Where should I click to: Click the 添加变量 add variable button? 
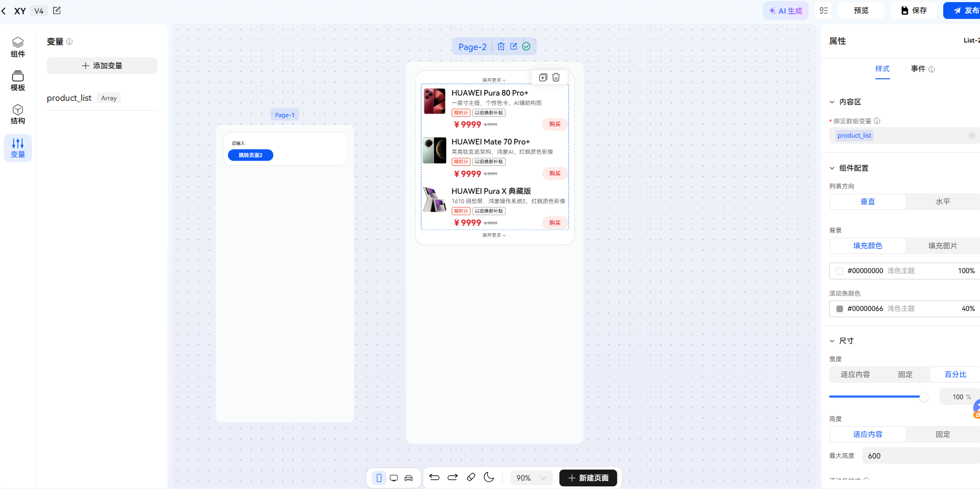102,66
